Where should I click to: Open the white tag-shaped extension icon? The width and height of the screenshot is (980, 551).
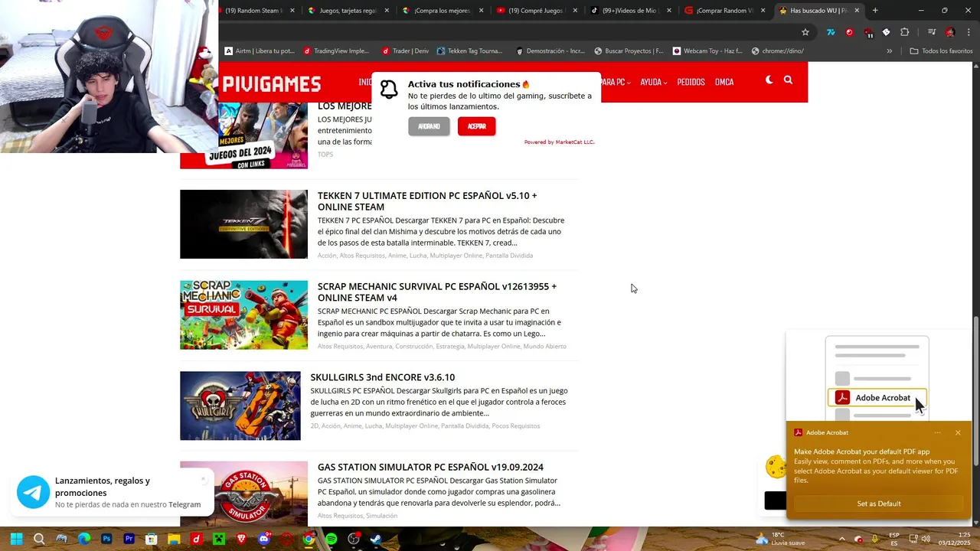point(886,32)
